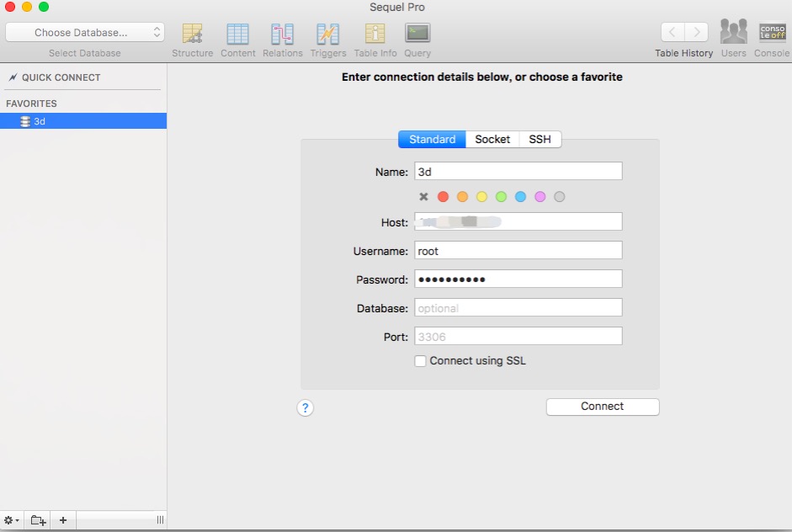Image resolution: width=792 pixels, height=532 pixels.
Task: Pick the blue color label swatch
Action: tap(520, 197)
